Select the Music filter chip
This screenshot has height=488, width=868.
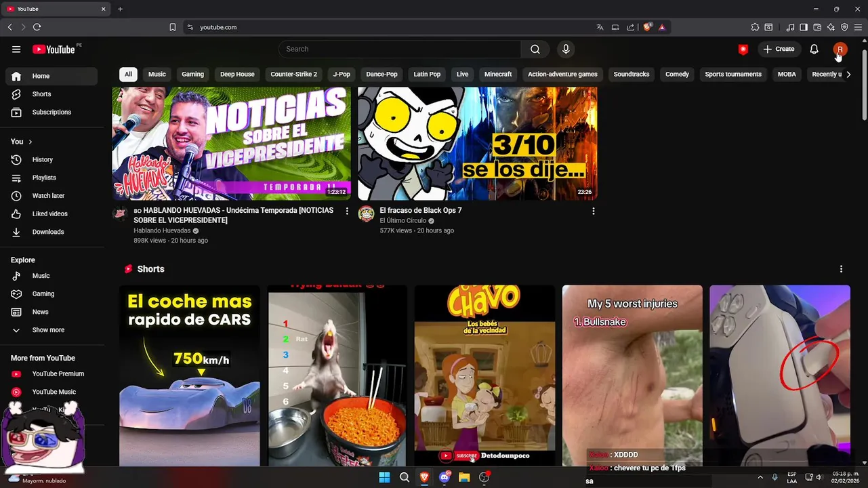157,75
